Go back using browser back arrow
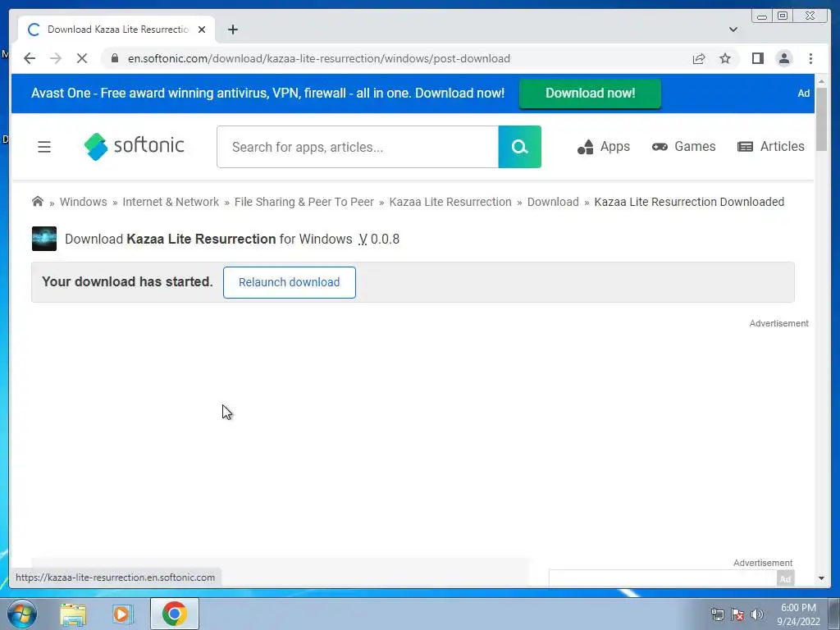Viewport: 840px width, 630px height. click(x=30, y=58)
